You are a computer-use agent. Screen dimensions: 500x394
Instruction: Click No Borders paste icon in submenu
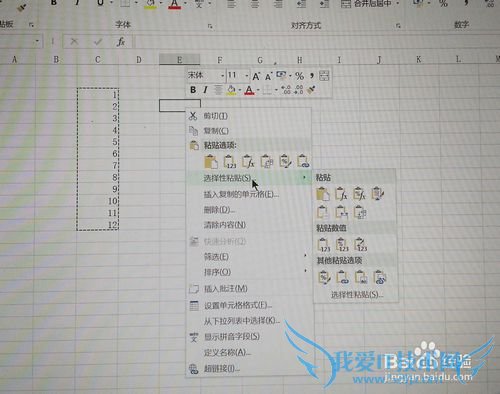pyautogui.click(x=323, y=212)
